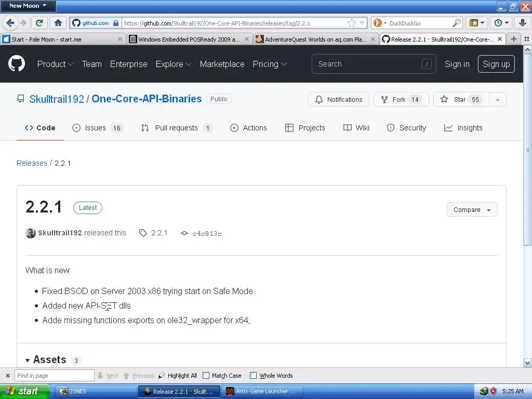532x399 pixels.
Task: Open the Skulltrail192 owner link
Action: (57, 99)
